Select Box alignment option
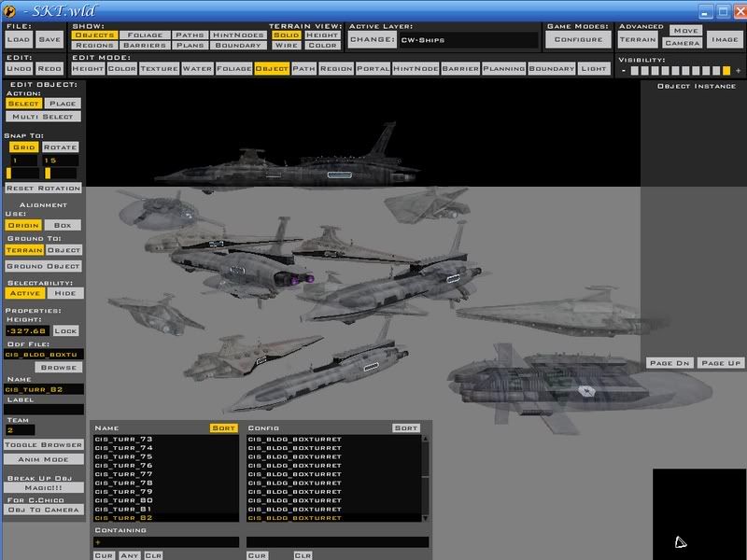The height and width of the screenshot is (560, 747). 63,225
